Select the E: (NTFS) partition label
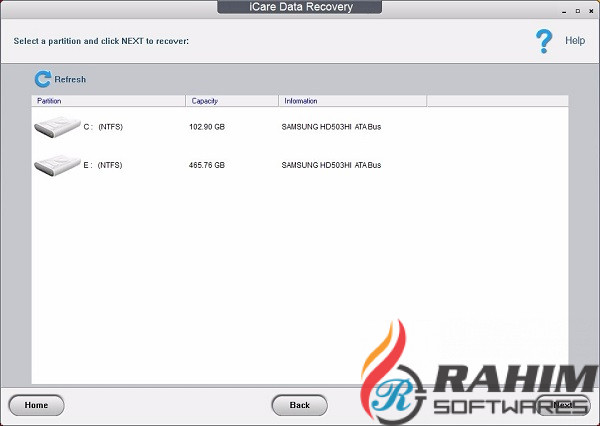Viewport: 600px width, 426px height. tap(103, 165)
